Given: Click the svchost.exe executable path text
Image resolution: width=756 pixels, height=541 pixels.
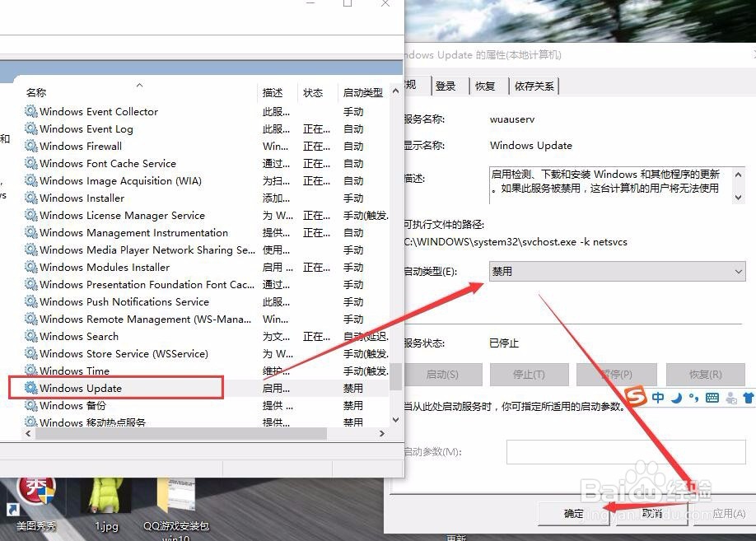Looking at the screenshot, I should point(515,241).
